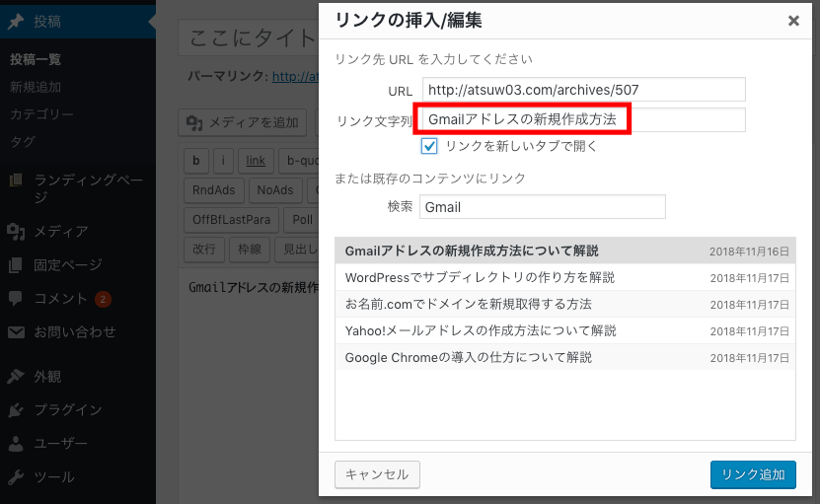Click the ユーザー person icon
The height and width of the screenshot is (504, 820).
16,444
